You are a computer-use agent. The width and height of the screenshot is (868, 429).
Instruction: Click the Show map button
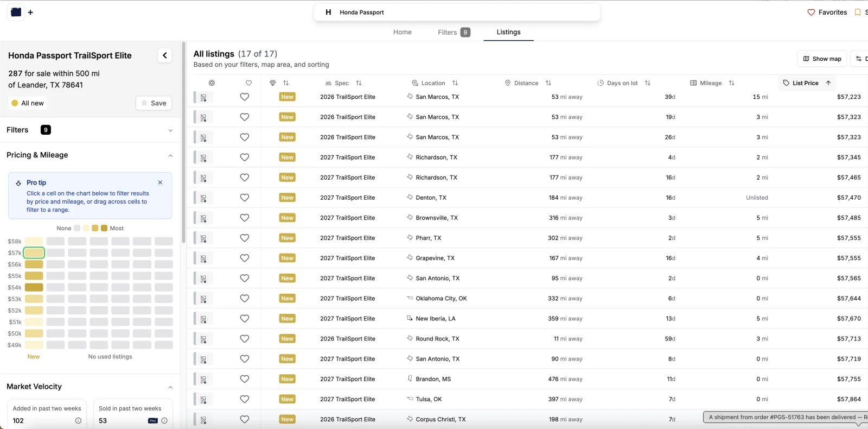[822, 59]
